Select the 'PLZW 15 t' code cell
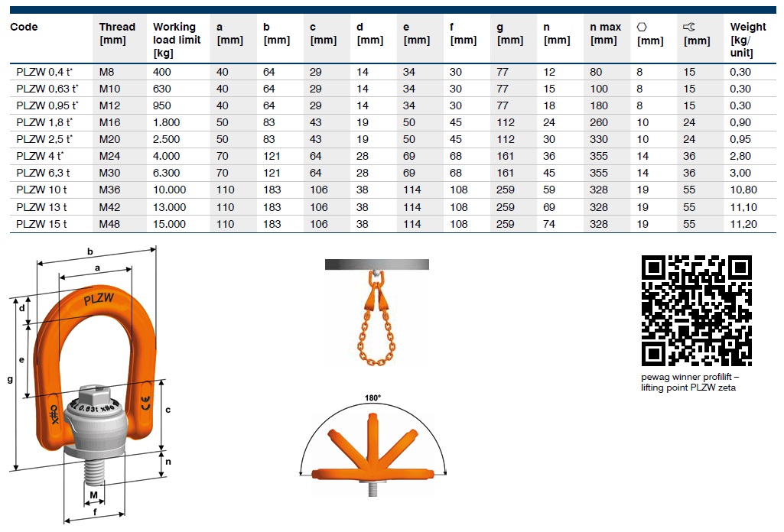Viewport: 784px width, 532px height. pyautogui.click(x=41, y=224)
